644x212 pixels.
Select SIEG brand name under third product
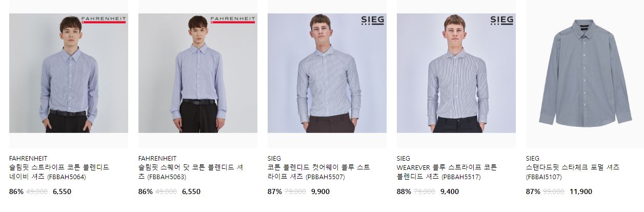(274, 159)
